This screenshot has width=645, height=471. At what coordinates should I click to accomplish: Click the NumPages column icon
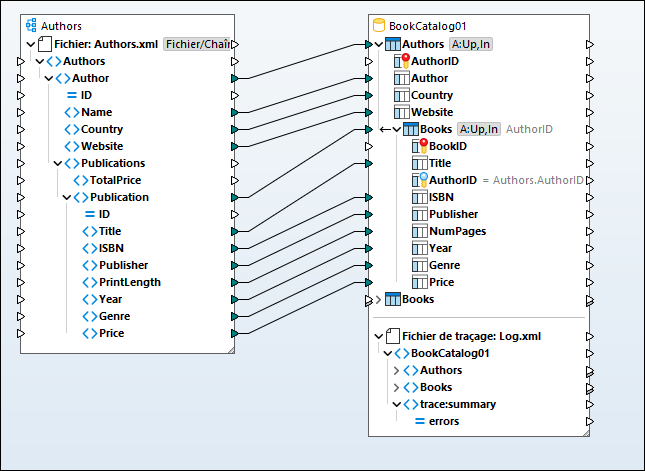[420, 231]
